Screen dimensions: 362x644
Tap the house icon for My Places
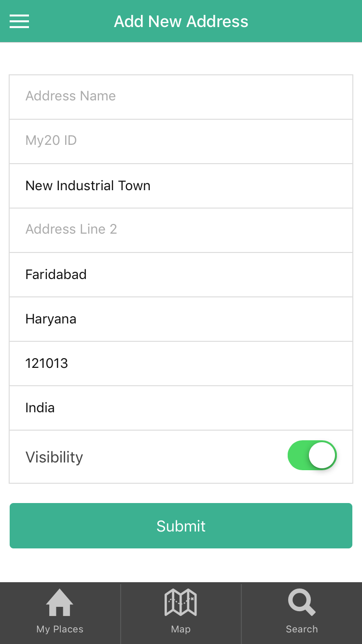(x=60, y=603)
